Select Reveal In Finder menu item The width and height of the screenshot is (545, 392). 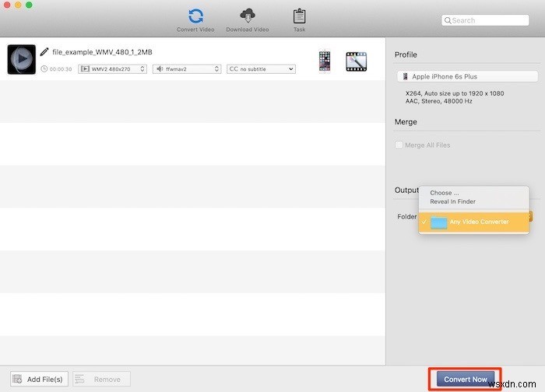pyautogui.click(x=452, y=201)
